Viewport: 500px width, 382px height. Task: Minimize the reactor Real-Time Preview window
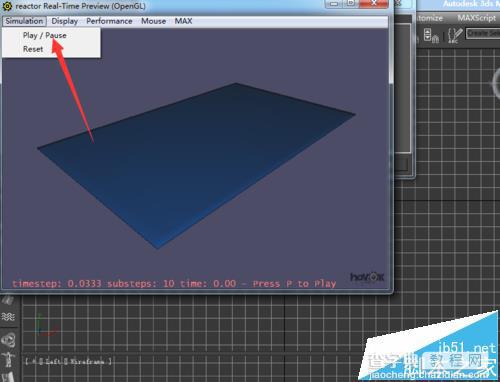click(334, 4)
